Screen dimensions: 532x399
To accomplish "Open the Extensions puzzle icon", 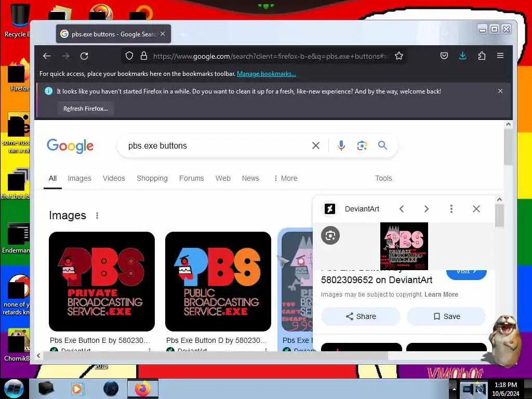I will (482, 56).
